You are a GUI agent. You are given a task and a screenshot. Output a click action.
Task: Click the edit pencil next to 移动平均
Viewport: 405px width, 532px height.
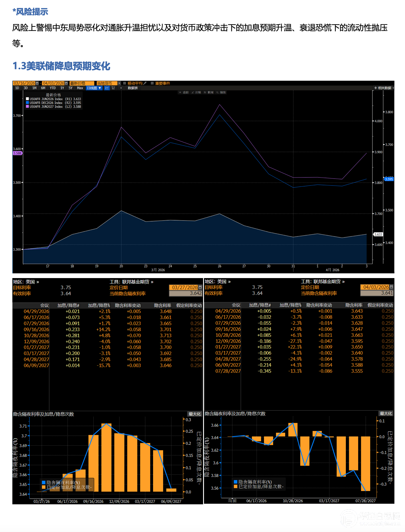(145, 83)
